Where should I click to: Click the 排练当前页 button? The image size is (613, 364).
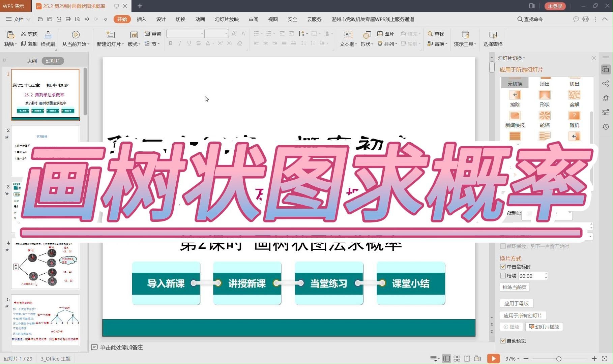click(x=515, y=287)
